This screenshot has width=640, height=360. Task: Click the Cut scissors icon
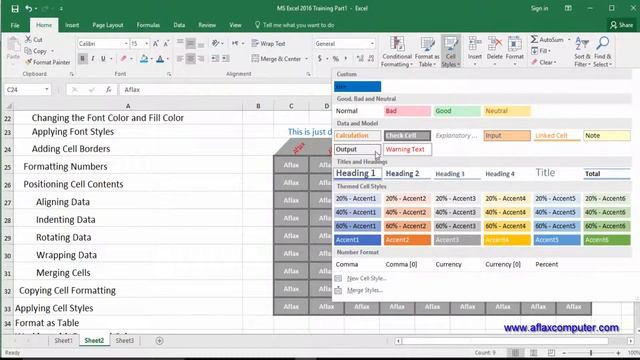click(28, 39)
